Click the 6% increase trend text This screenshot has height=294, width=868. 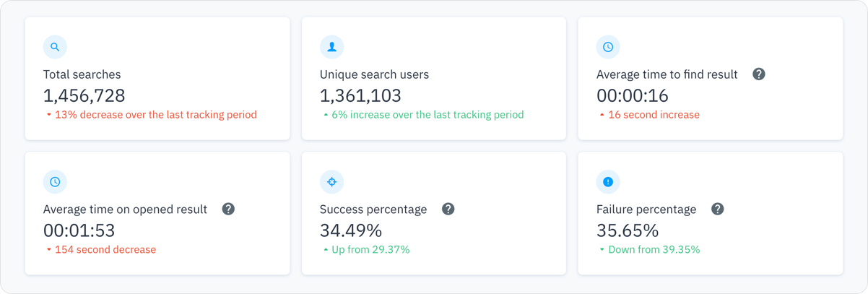[428, 115]
